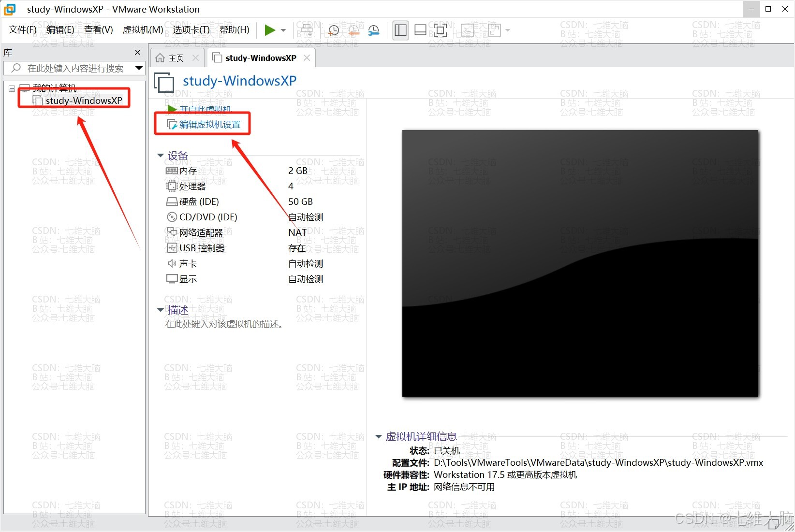
Task: Click the Workstation 17.5 compatibility text
Action: (505, 474)
